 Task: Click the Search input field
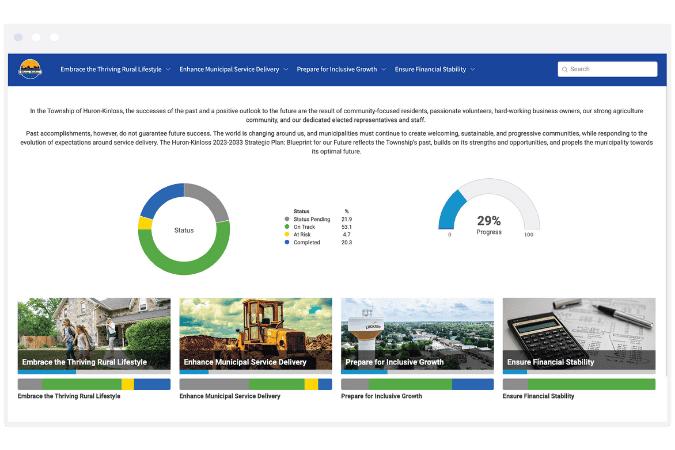[607, 69]
